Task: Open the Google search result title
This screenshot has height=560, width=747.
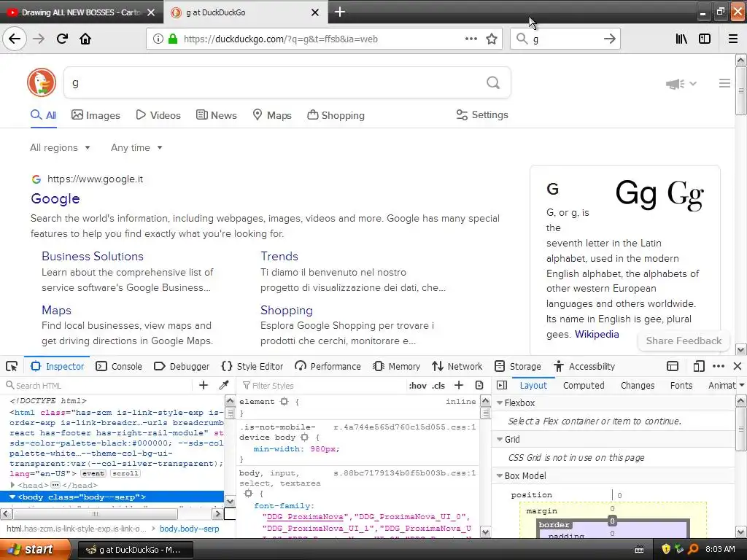Action: coord(55,198)
